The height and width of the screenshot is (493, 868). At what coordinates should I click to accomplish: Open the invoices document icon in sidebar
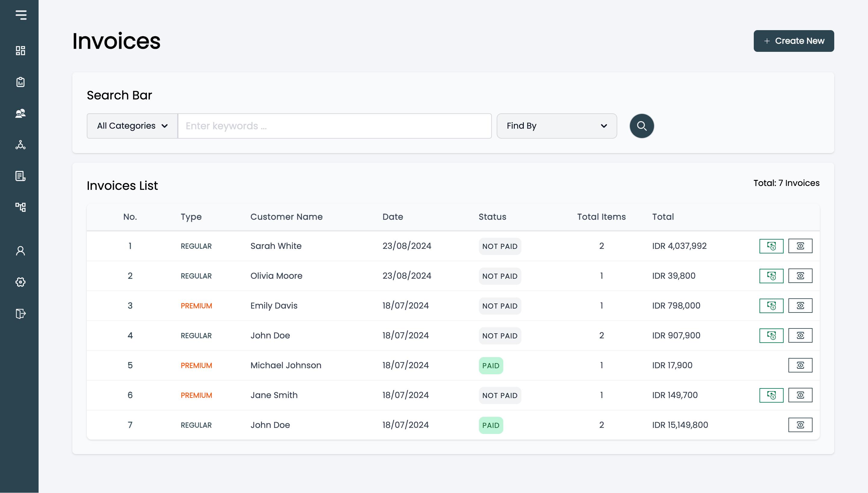(x=21, y=176)
